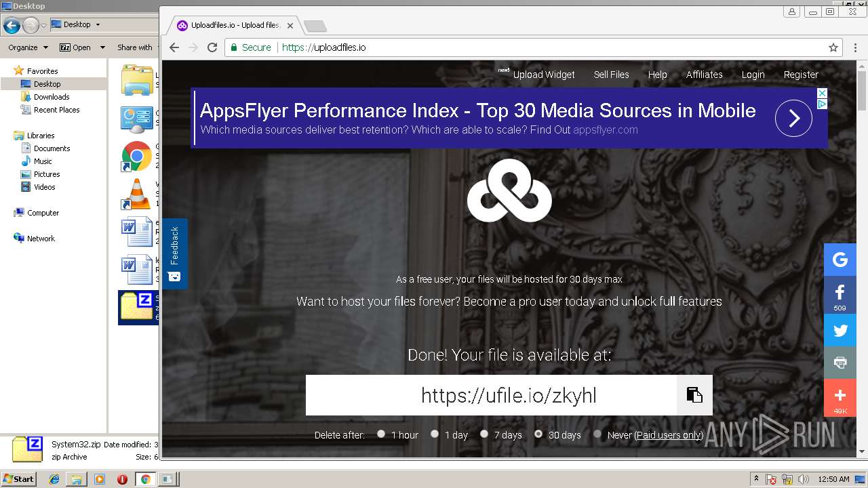The width and height of the screenshot is (868, 488).
Task: Bookmark this page with the star icon
Action: pos(833,47)
